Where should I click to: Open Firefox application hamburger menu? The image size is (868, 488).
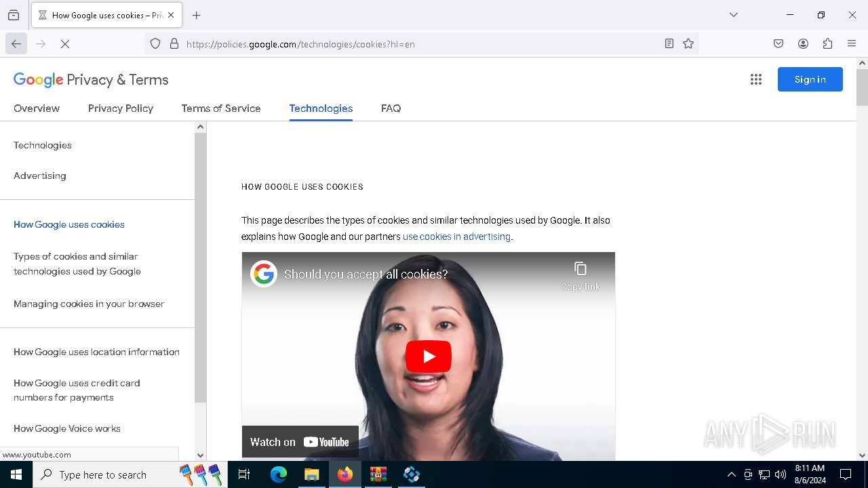click(x=852, y=44)
